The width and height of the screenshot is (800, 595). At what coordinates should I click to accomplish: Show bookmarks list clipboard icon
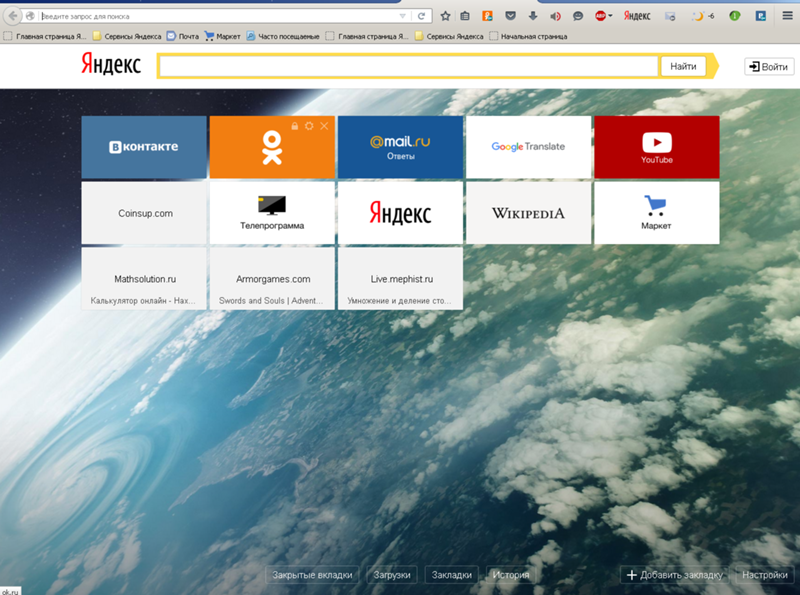465,16
